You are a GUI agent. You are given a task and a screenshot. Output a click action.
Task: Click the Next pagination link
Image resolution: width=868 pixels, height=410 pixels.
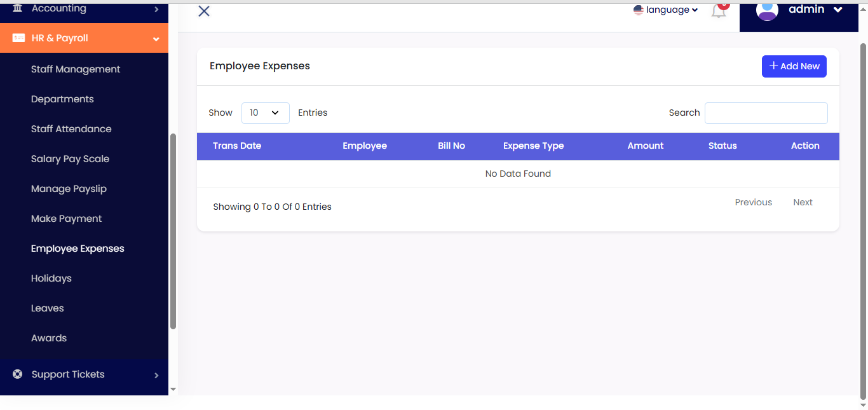803,202
